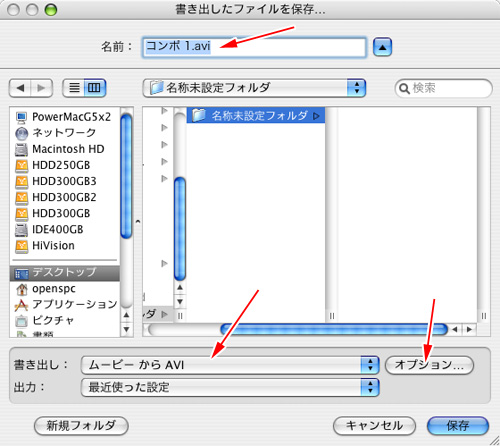Click the sidebar vertical scrollbar thumb
This screenshot has width=500, height=446.
126,176
